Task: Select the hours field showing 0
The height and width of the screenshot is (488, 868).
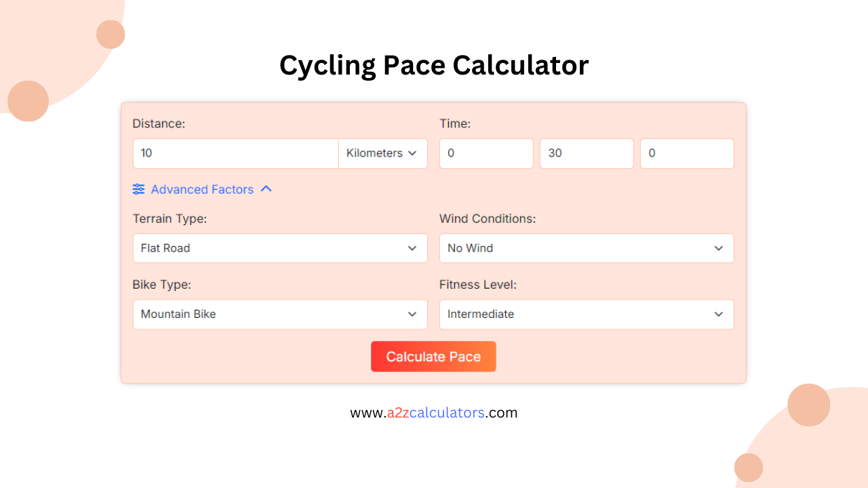Action: coord(486,153)
